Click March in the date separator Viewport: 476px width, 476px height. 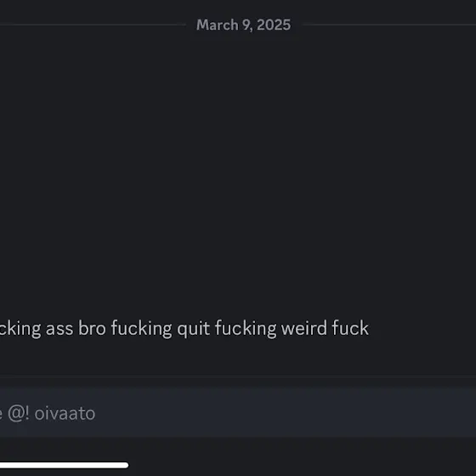point(218,25)
